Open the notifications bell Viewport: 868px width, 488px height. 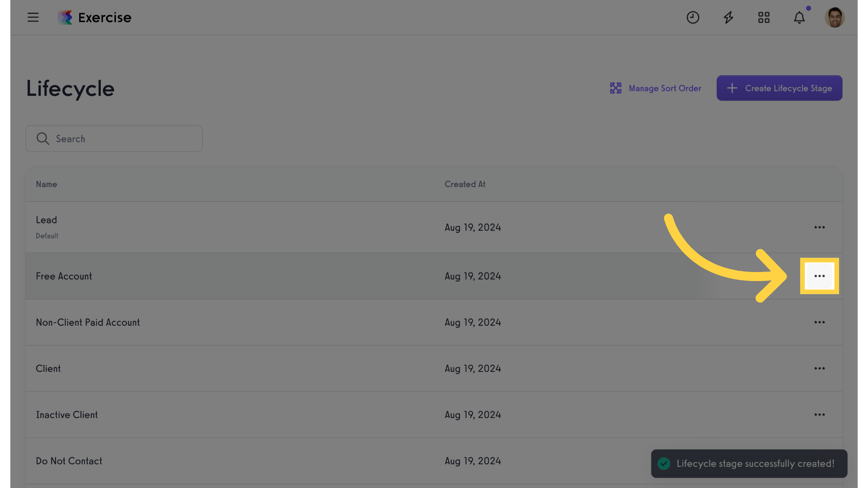pos(799,17)
